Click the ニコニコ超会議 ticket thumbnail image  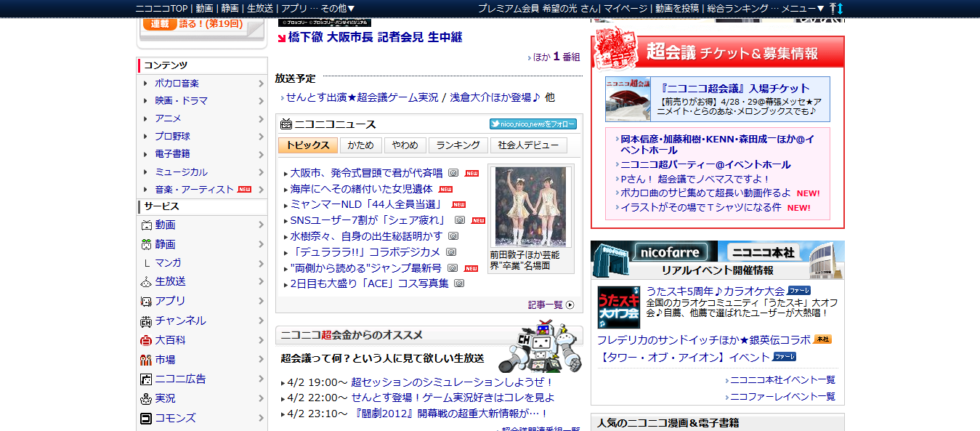pyautogui.click(x=628, y=99)
